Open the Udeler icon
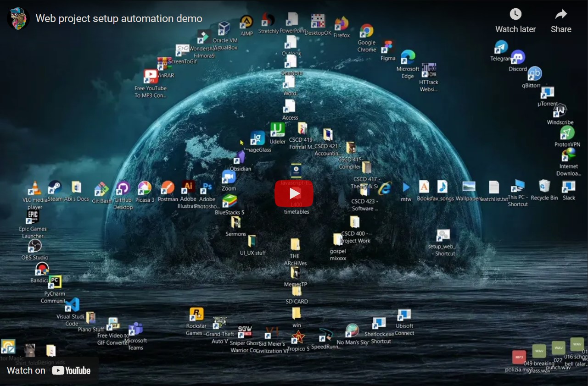This screenshot has height=386, width=588. [x=277, y=130]
